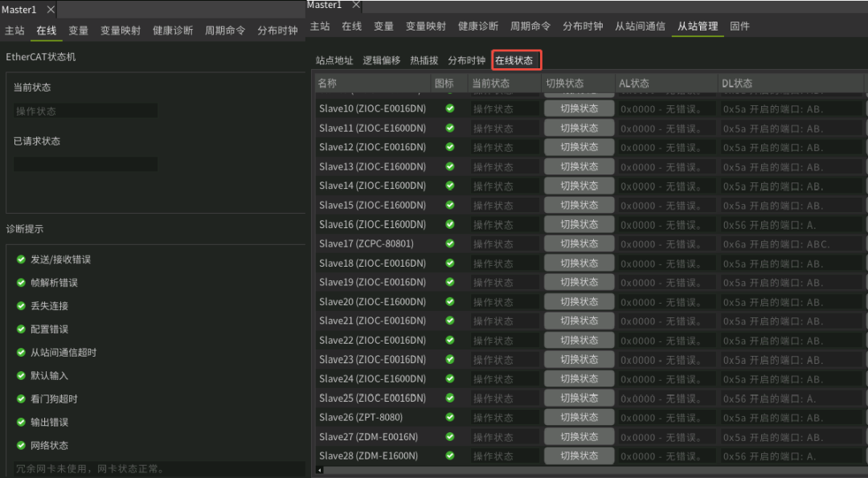Viewport: 868px width, 478px height.
Task: Click the green check beside 网络状态
Action: (x=21, y=445)
